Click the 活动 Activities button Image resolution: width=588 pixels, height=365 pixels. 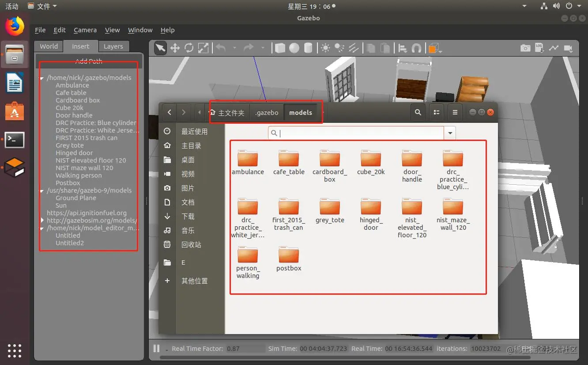(12, 6)
